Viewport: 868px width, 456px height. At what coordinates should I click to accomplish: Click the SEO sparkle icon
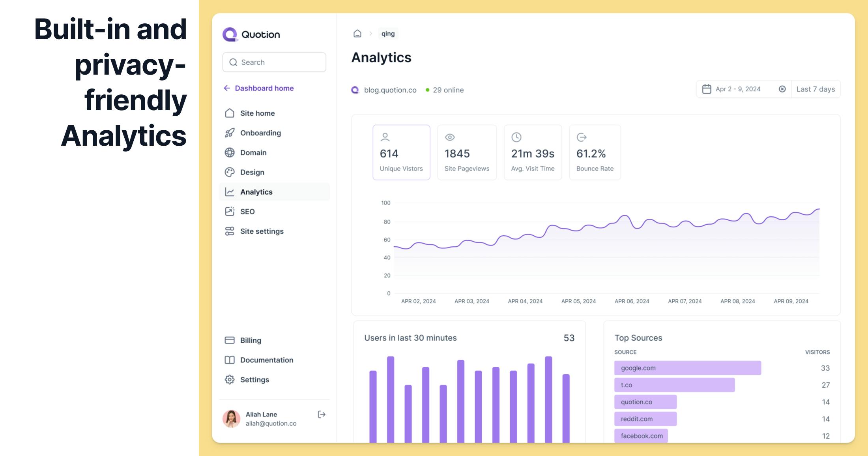pyautogui.click(x=230, y=212)
